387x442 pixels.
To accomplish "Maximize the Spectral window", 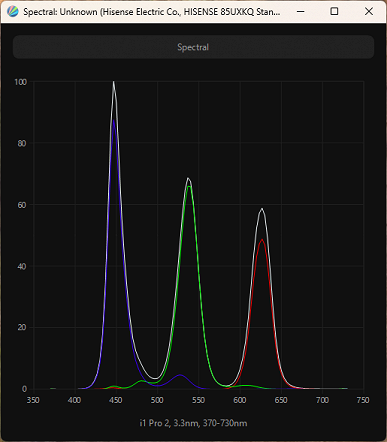I will coord(334,12).
